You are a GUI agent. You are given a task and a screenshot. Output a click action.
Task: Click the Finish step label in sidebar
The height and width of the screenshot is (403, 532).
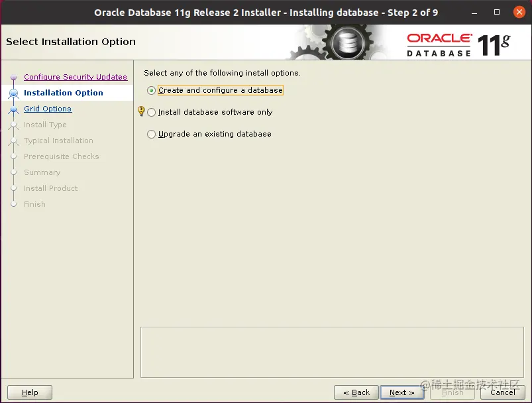click(34, 204)
